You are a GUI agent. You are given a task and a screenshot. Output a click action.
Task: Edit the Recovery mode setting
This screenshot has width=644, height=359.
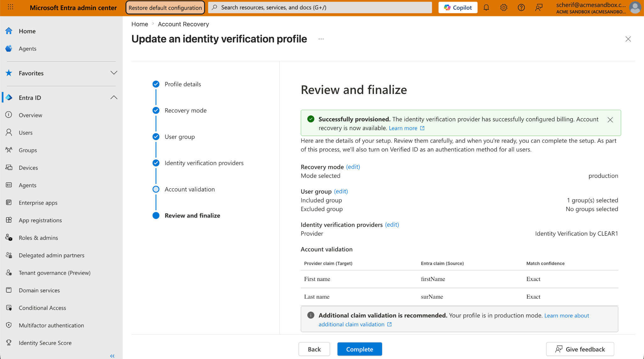(x=353, y=167)
